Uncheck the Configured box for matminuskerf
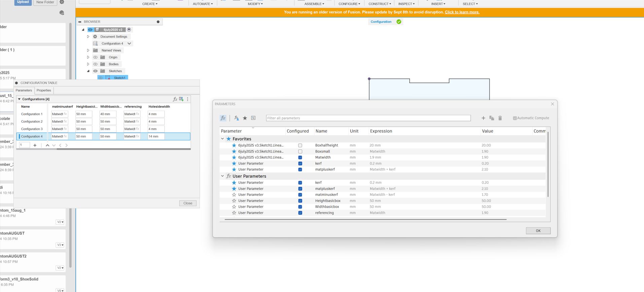The height and width of the screenshot is (292, 644). (x=300, y=195)
